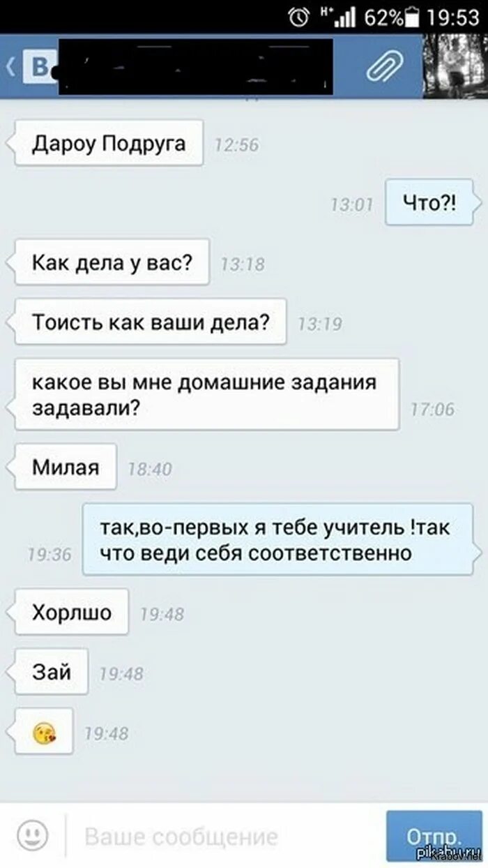Tap the 'Как дела у вас?' message

coord(112,262)
